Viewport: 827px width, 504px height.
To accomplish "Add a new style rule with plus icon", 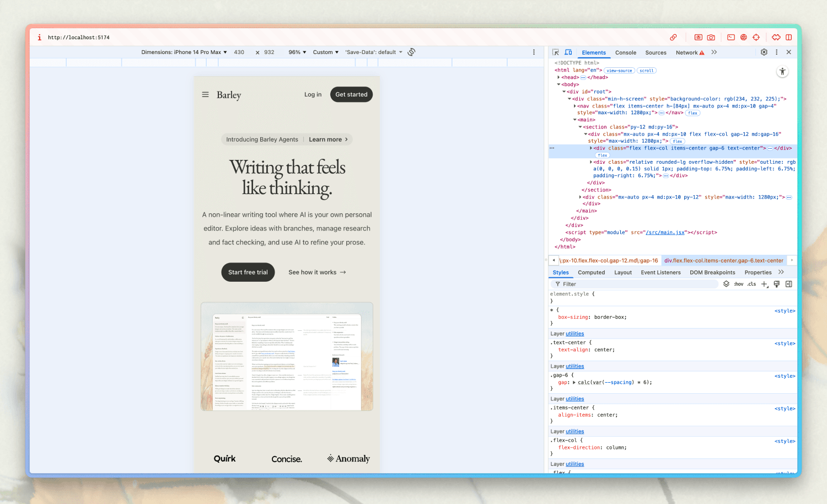I will pyautogui.click(x=764, y=284).
